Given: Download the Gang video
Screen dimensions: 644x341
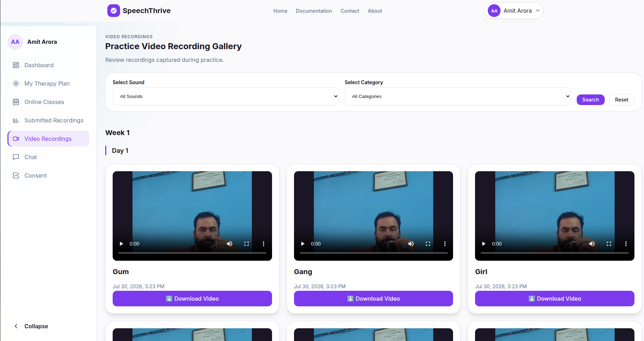Looking at the screenshot, I should 373,299.
